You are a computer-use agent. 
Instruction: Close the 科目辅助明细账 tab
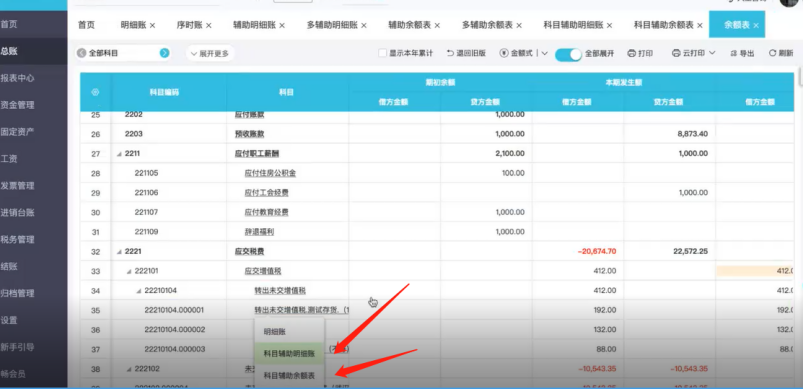[609, 26]
